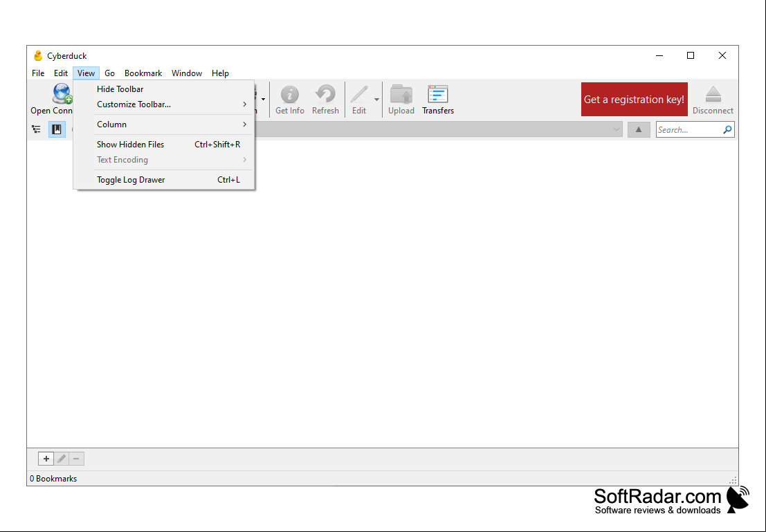
Task: Toggle the bookmarks view icon
Action: (57, 129)
